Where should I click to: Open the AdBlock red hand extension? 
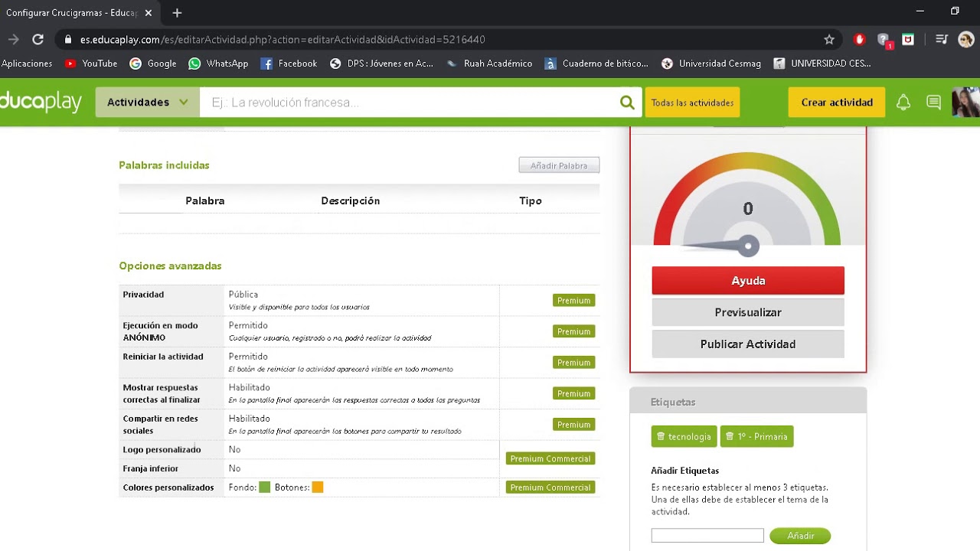[859, 40]
